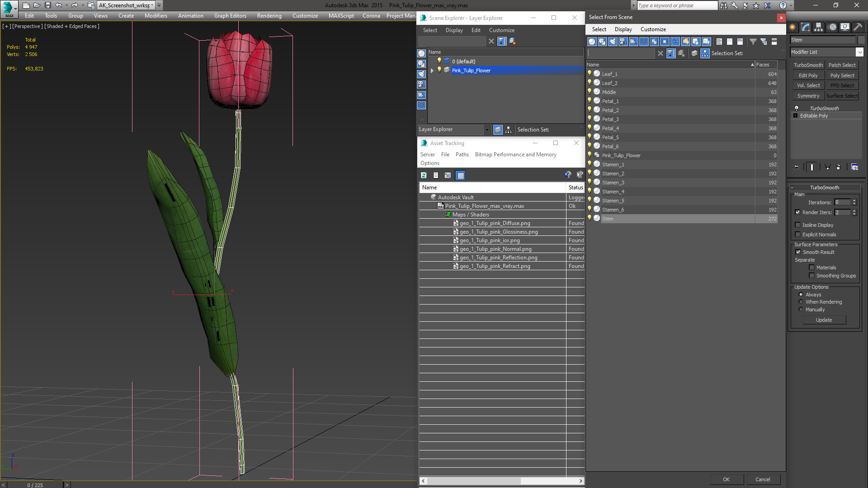This screenshot has width=868, height=488.
Task: Enable Separate by Smoothing Groups checkbox
Action: [811, 276]
